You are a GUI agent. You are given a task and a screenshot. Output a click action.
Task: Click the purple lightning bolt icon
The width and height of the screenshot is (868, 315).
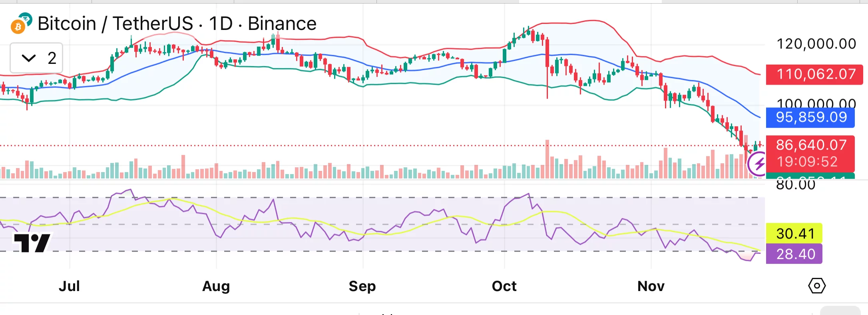[758, 163]
